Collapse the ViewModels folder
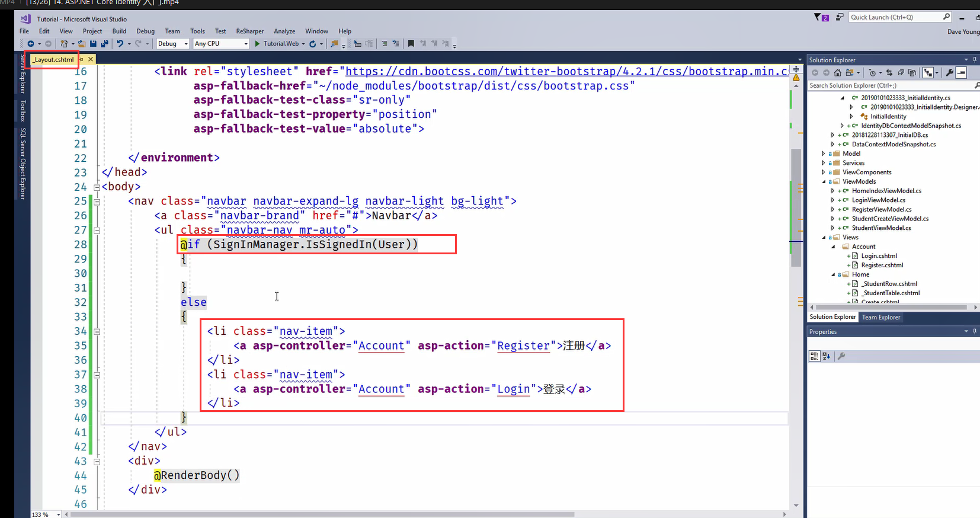The height and width of the screenshot is (518, 980). click(823, 181)
